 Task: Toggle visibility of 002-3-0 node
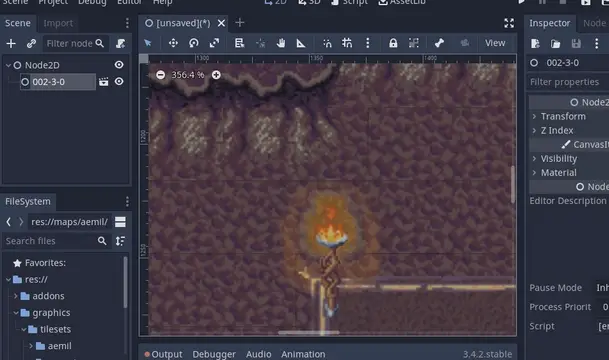click(119, 82)
